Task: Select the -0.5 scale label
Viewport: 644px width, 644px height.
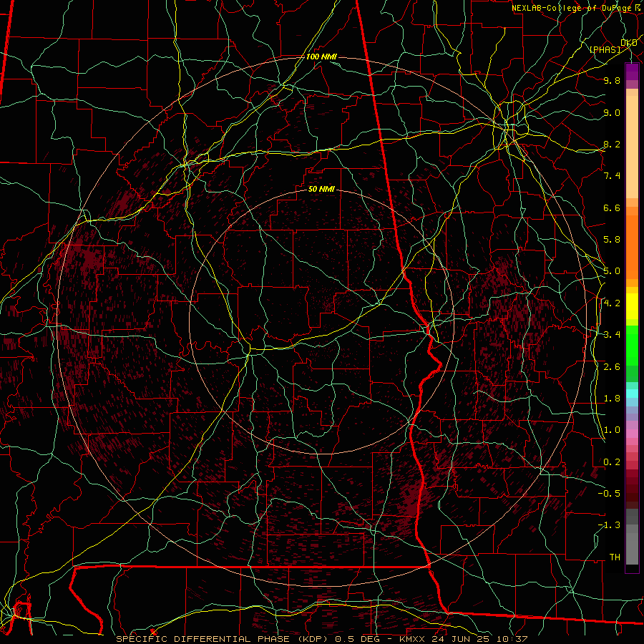Action: click(609, 494)
